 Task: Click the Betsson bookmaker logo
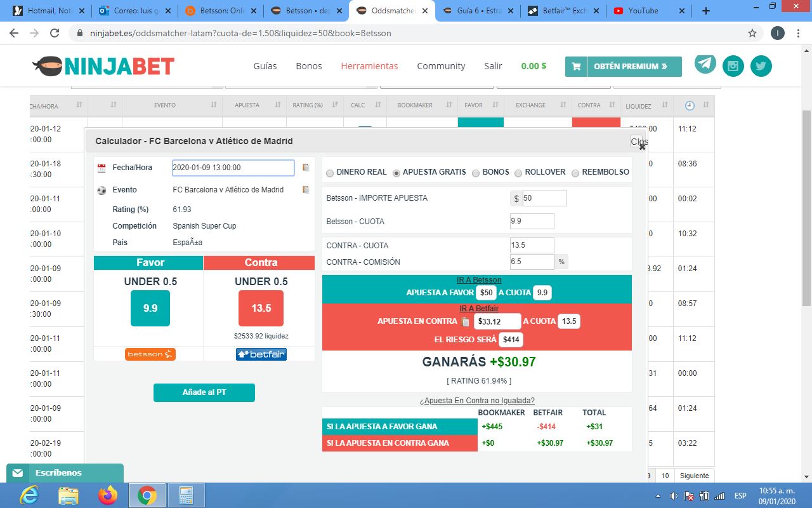pyautogui.click(x=150, y=354)
